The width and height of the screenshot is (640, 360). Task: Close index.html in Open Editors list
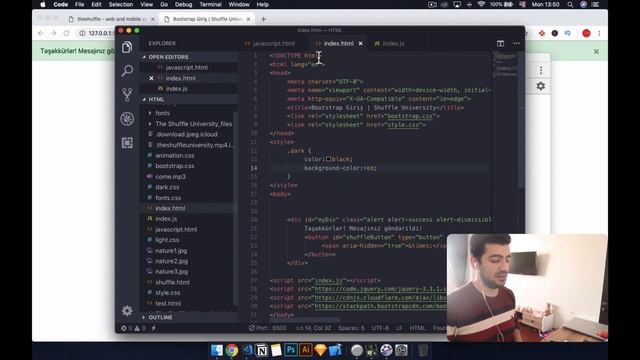pyautogui.click(x=151, y=78)
